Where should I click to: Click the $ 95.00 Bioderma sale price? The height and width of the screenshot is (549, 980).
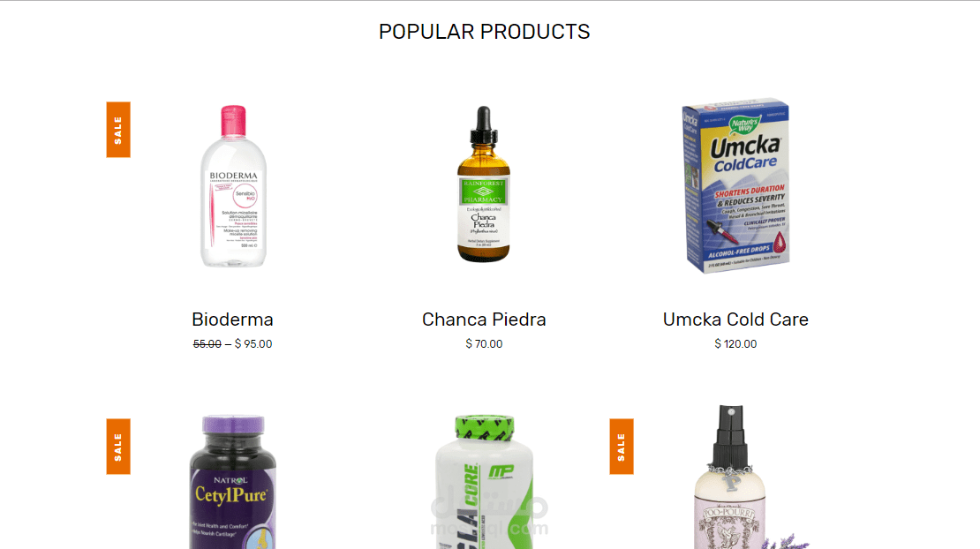click(x=253, y=344)
